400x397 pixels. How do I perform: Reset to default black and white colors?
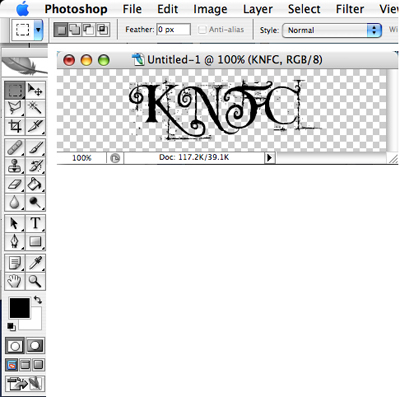click(11, 327)
